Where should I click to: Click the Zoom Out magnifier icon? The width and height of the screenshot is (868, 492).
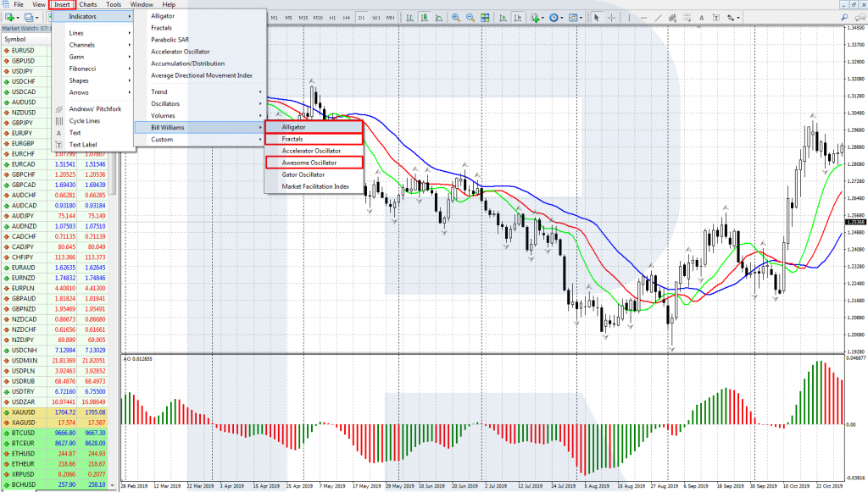click(470, 17)
